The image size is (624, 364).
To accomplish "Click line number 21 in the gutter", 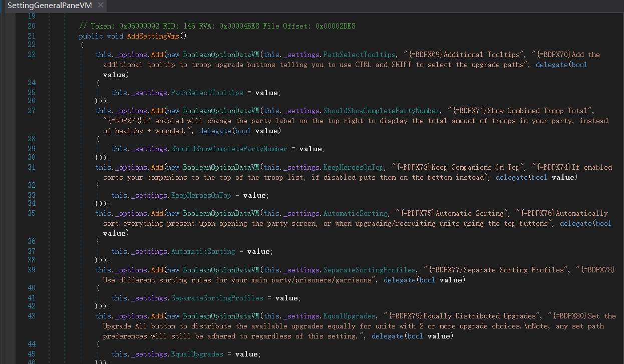I will click(x=32, y=36).
